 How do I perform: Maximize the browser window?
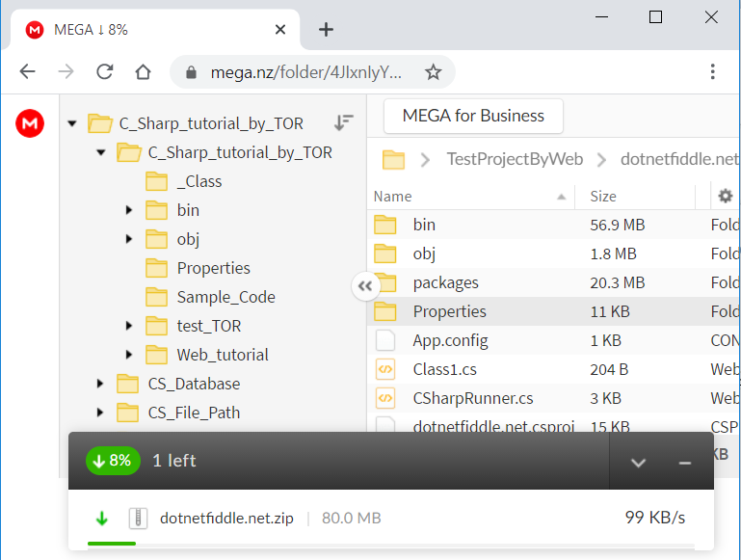coord(655,17)
